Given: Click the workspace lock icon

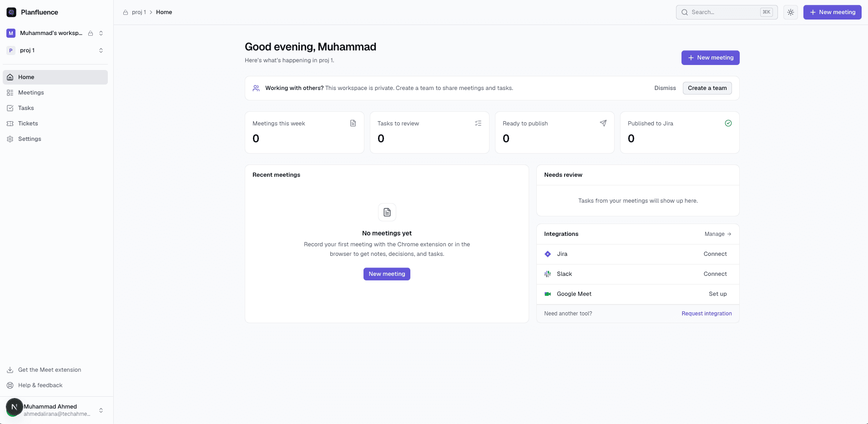Looking at the screenshot, I should click(91, 33).
